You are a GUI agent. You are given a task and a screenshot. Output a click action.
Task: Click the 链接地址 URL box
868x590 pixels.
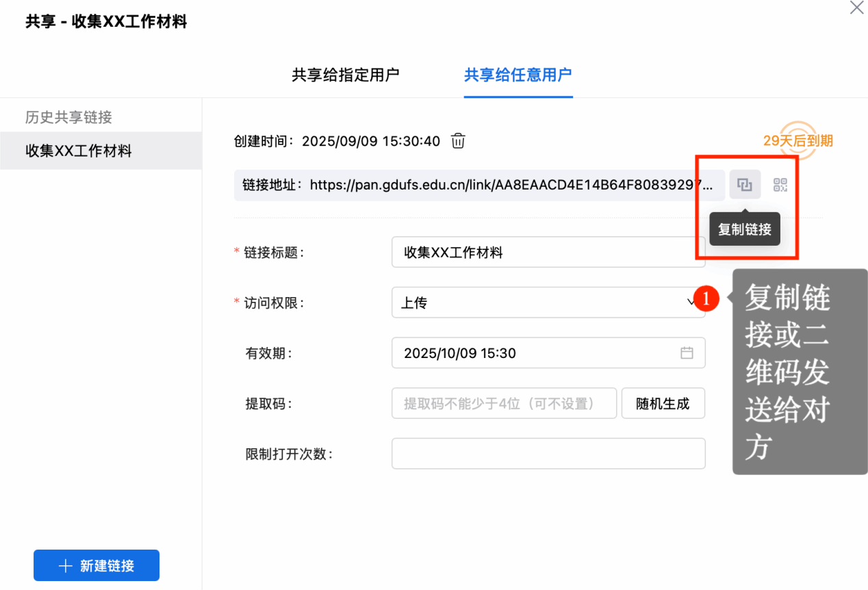coord(479,185)
